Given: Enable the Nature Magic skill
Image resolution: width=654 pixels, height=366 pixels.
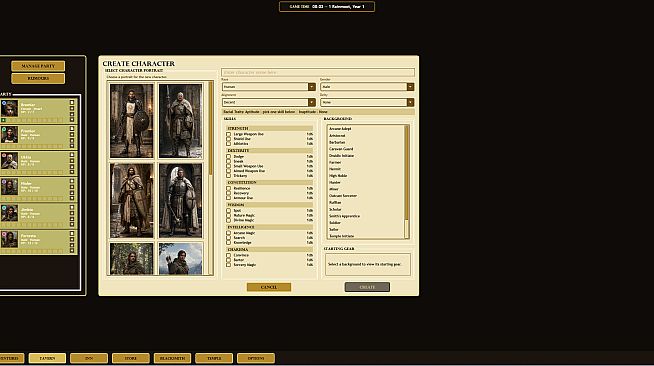Looking at the screenshot, I should pos(229,215).
